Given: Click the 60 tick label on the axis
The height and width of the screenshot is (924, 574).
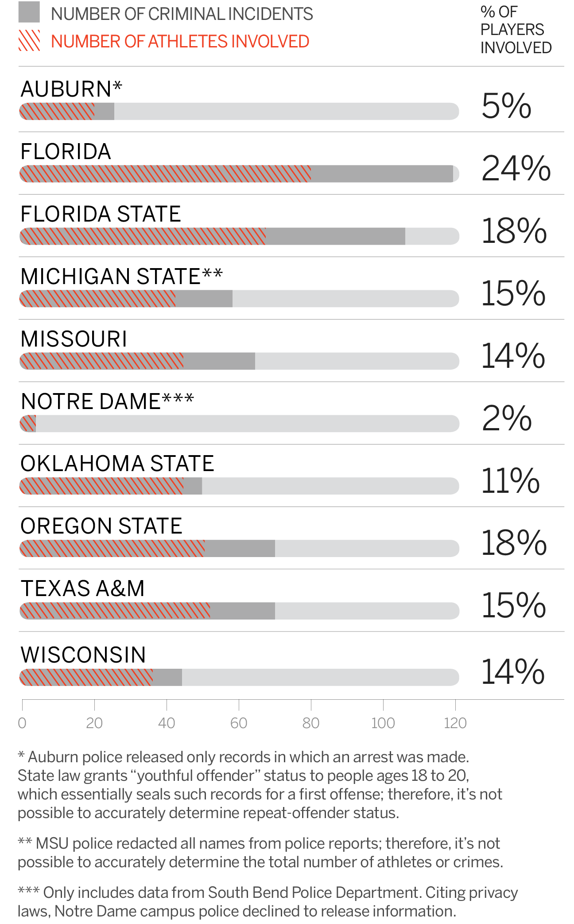Looking at the screenshot, I should point(239,723).
